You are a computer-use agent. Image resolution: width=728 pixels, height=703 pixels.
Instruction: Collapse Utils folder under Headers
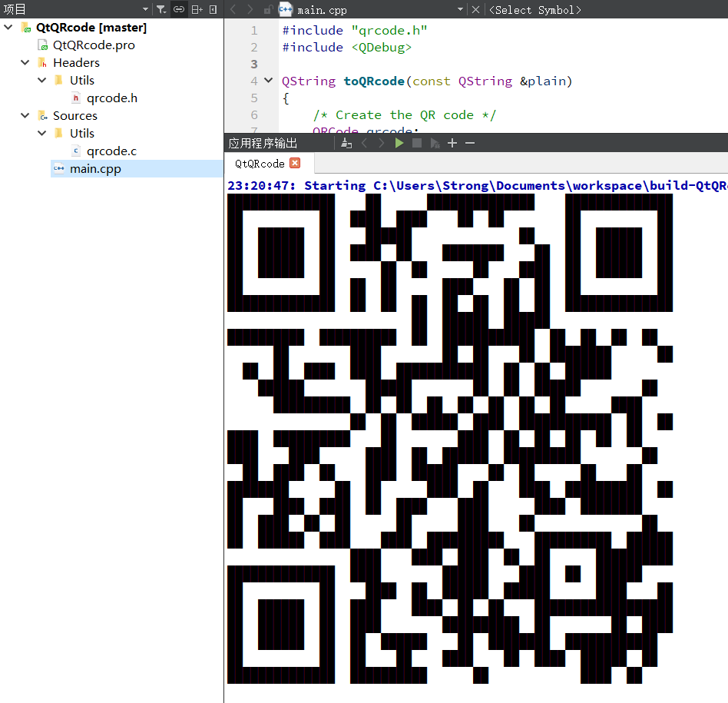pos(41,80)
